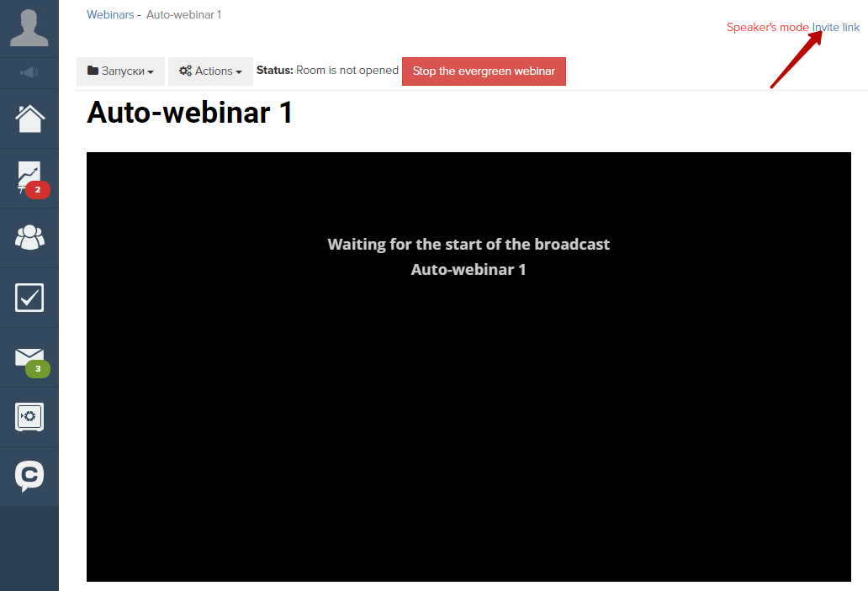Expand the Запуски dropdown

pos(120,71)
